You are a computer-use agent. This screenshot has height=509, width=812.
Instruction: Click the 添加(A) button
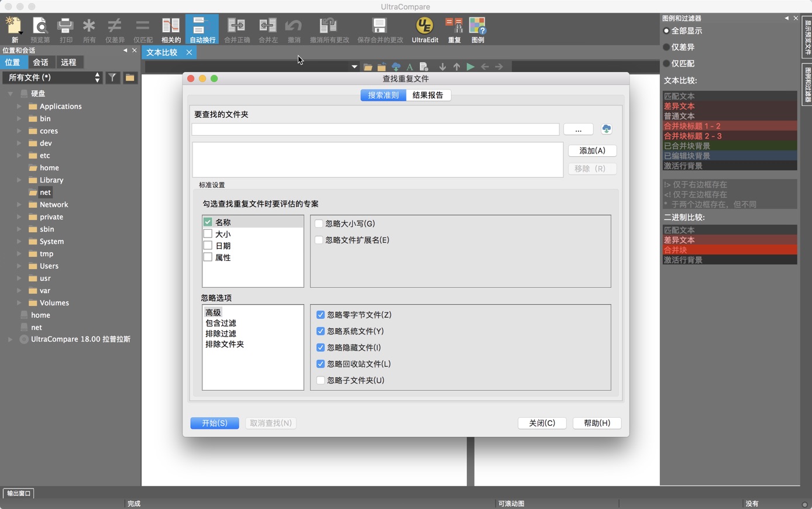coord(592,150)
